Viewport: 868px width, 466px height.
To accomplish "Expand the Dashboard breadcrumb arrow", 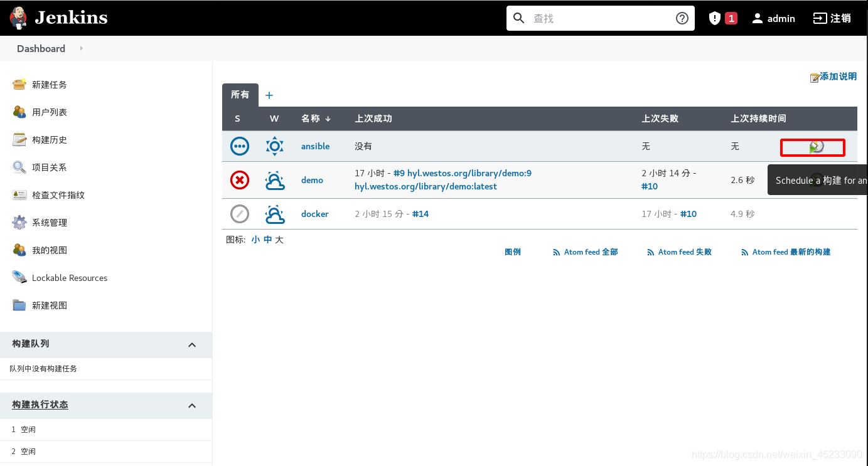I will pyautogui.click(x=82, y=48).
